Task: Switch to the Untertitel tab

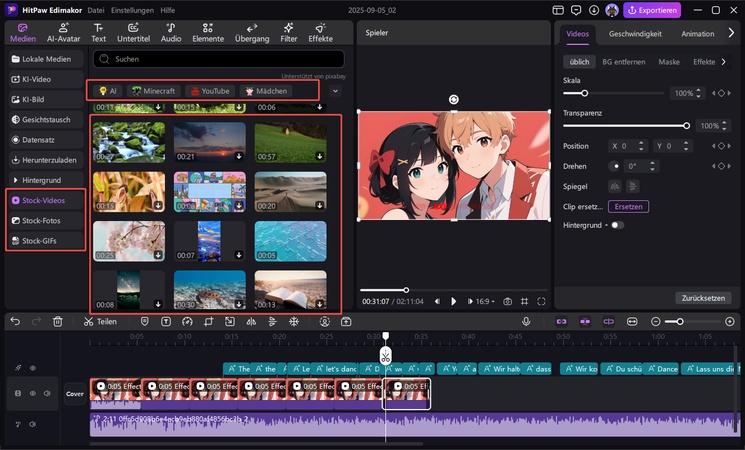Action: point(134,33)
